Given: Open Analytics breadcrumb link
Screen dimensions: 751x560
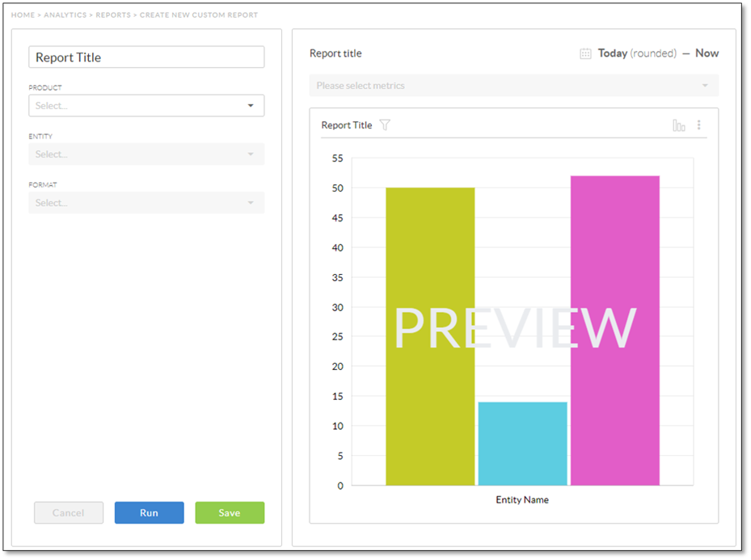Looking at the screenshot, I should [x=65, y=15].
